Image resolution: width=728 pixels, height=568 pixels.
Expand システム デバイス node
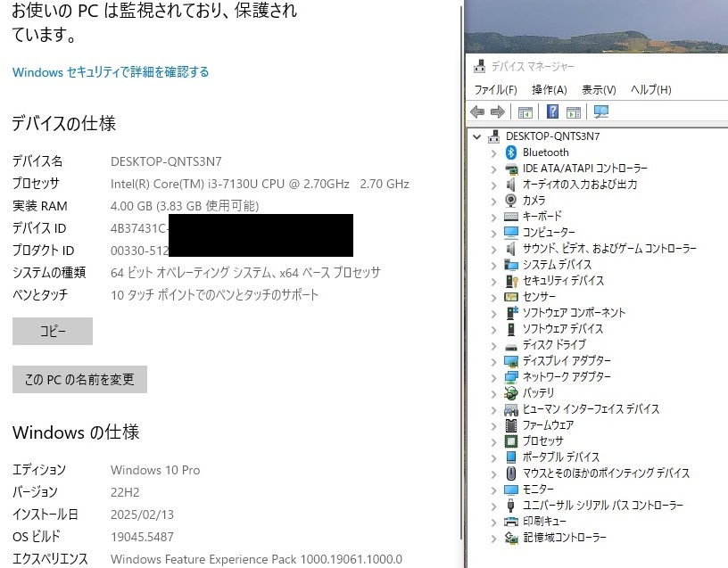pyautogui.click(x=493, y=266)
